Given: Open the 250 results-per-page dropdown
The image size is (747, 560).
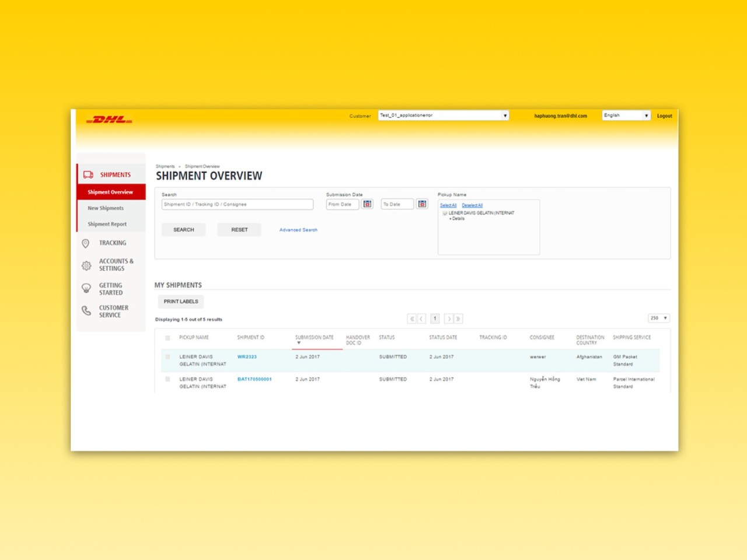Looking at the screenshot, I should 659,318.
